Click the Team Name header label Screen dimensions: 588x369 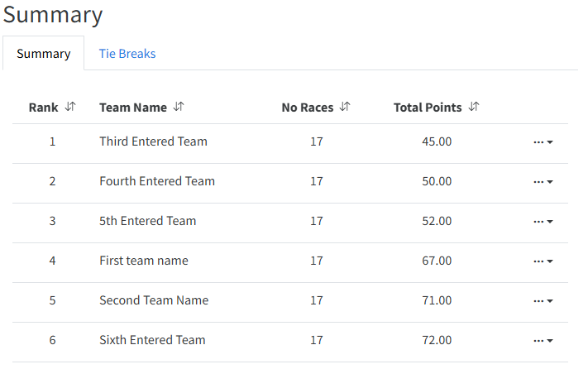[133, 108]
